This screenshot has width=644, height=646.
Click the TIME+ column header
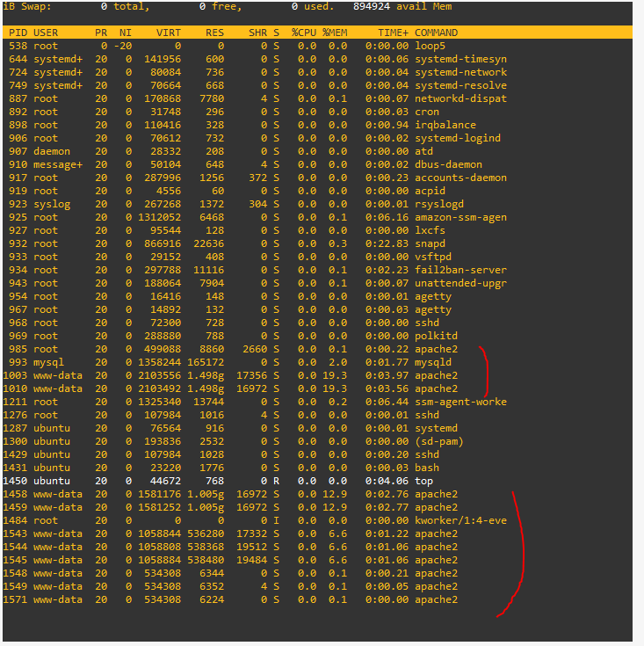(394, 33)
